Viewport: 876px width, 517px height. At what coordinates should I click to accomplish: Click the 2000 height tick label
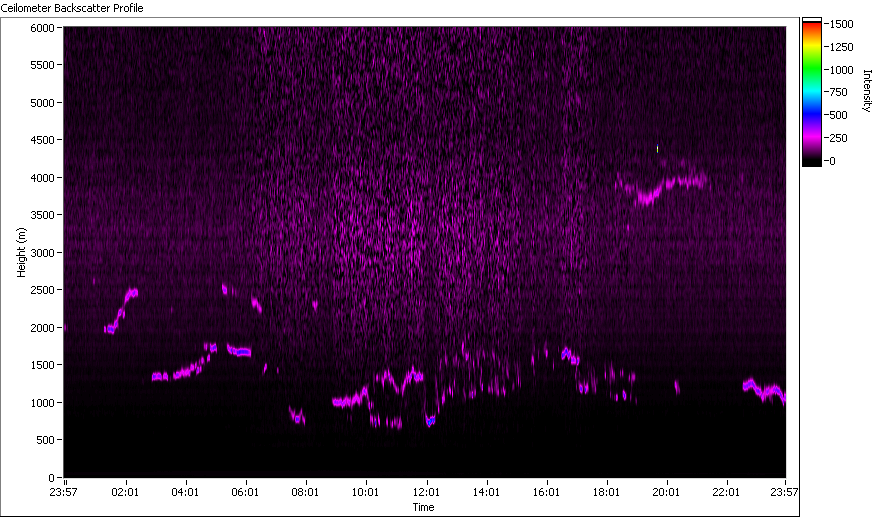(42, 328)
